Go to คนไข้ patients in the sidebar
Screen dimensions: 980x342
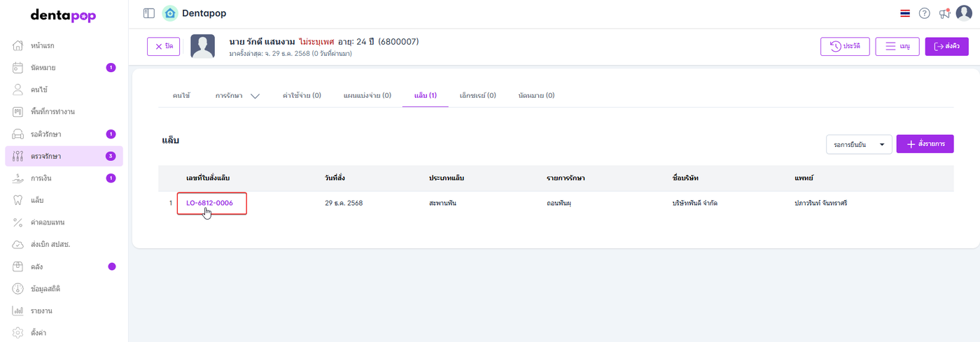(64, 90)
